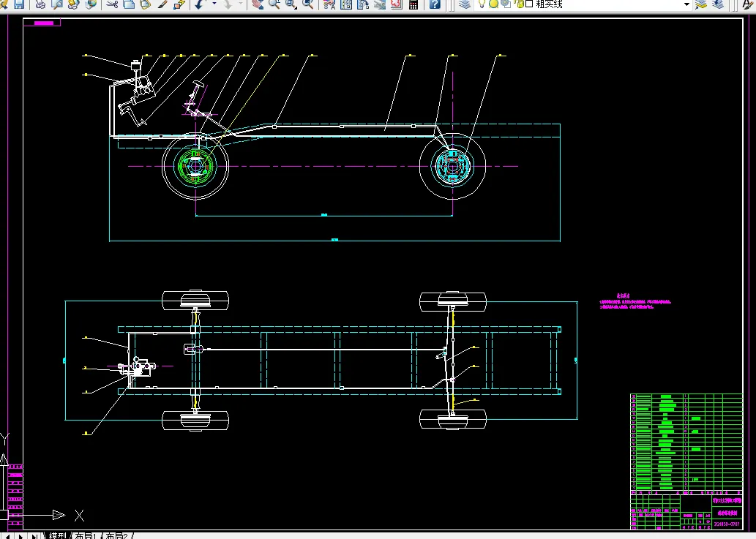Select the Zoom Realtime magnifier

274,4
